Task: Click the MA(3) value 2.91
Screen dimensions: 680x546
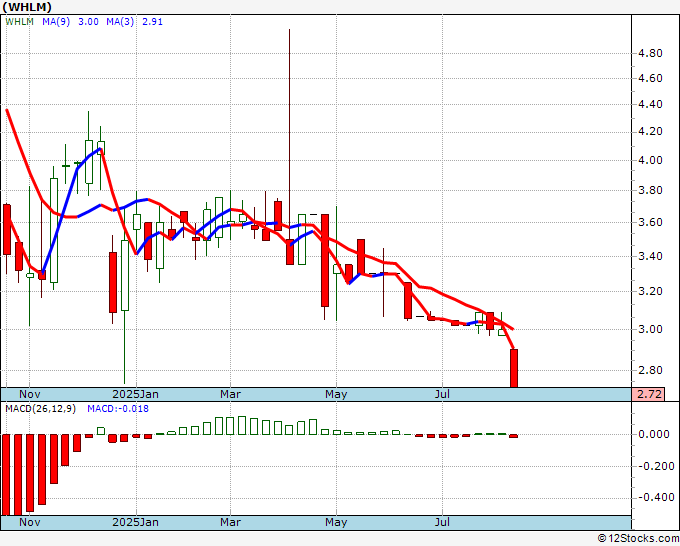Action: point(152,21)
